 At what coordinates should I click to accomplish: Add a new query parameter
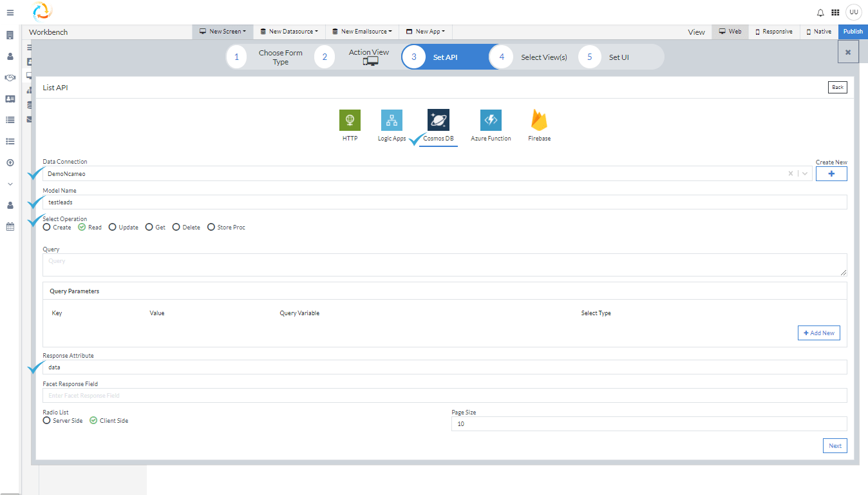[819, 333]
